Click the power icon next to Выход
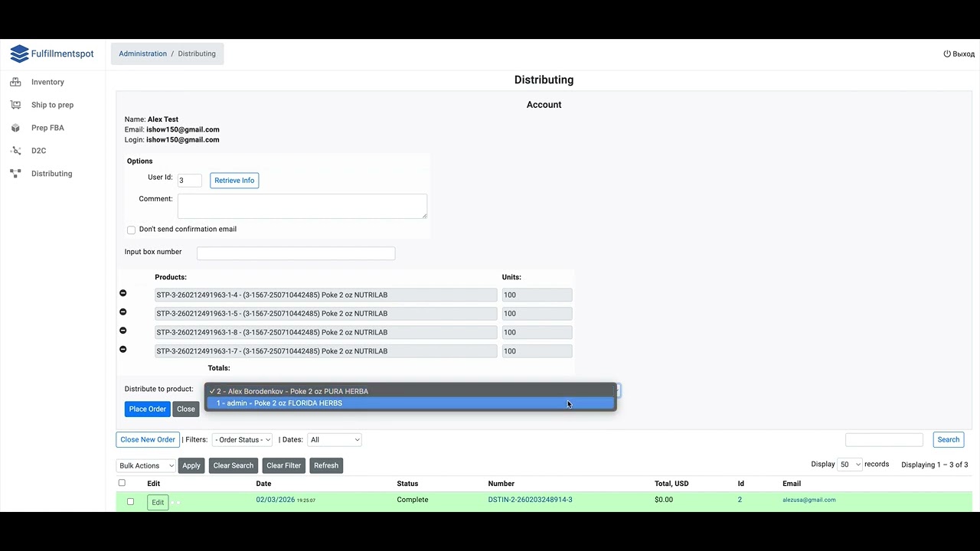980x551 pixels. [947, 54]
